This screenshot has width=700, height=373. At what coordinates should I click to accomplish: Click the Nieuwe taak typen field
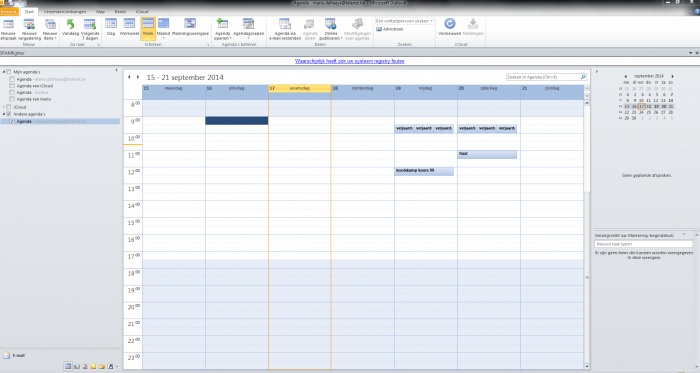click(x=643, y=244)
